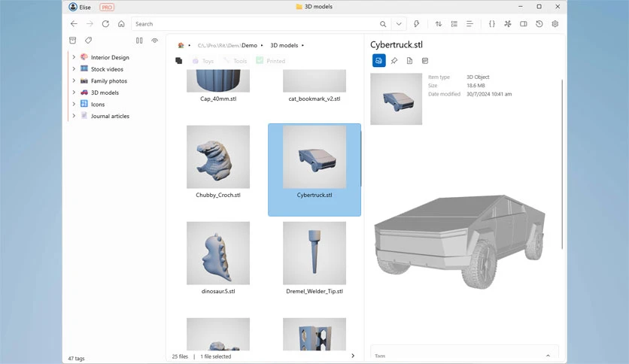Select Icons in the sidebar
The height and width of the screenshot is (364, 629).
(98, 104)
